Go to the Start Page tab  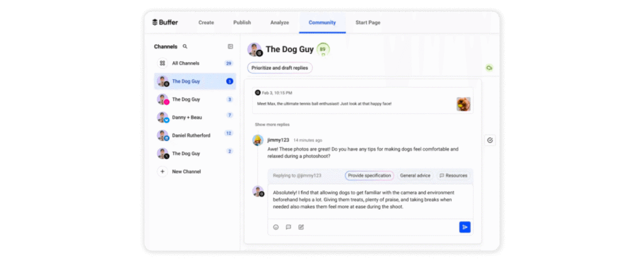(367, 23)
